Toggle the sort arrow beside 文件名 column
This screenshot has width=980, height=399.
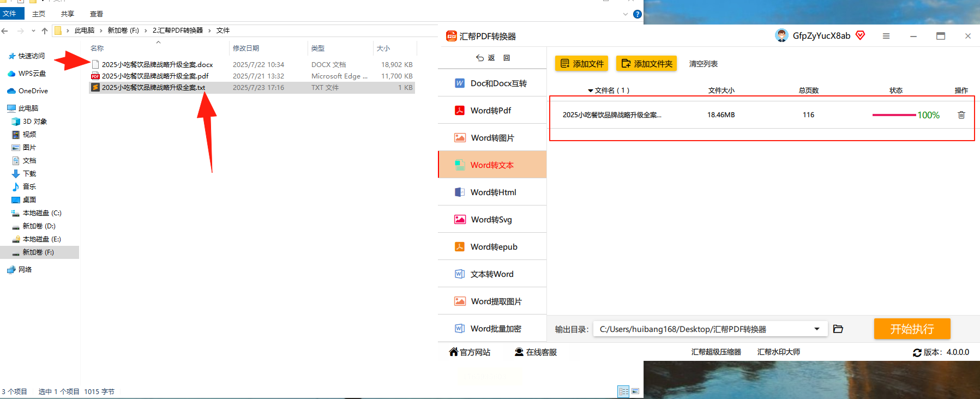[591, 90]
